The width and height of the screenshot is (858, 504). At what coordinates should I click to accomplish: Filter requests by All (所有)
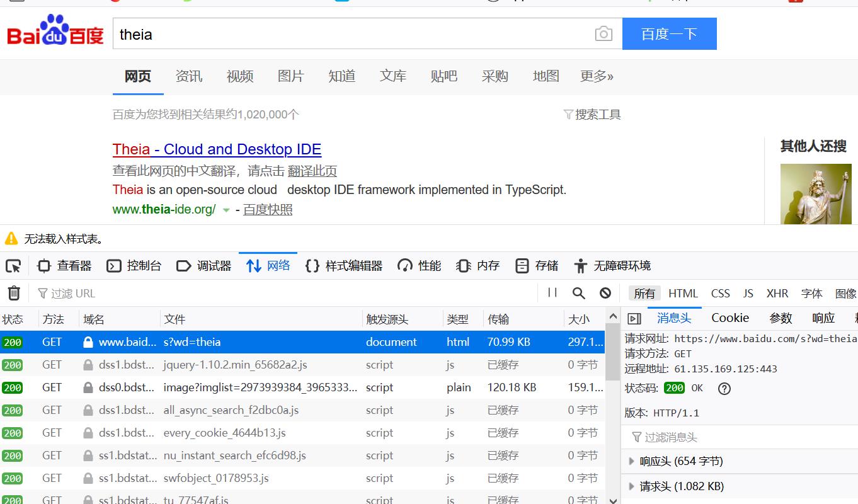pyautogui.click(x=644, y=294)
